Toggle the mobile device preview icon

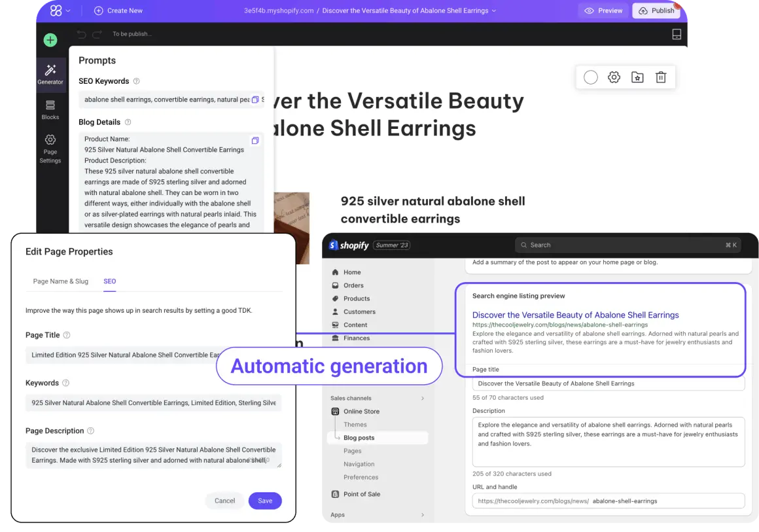coord(677,34)
